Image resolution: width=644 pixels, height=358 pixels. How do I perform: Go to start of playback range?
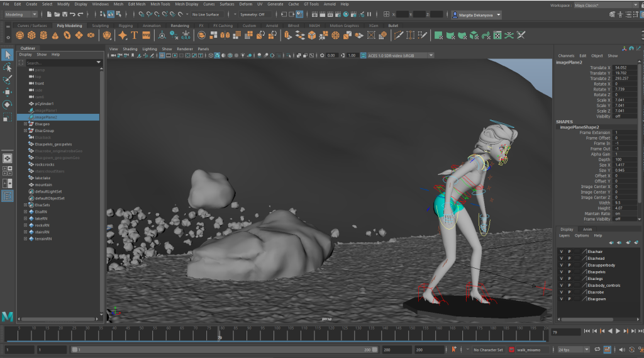click(587, 331)
